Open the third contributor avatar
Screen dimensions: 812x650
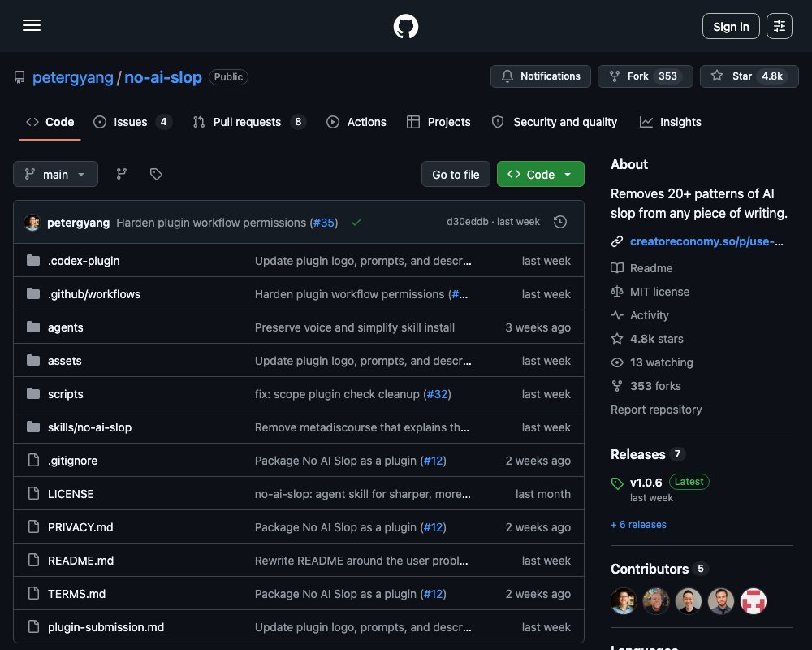(689, 601)
